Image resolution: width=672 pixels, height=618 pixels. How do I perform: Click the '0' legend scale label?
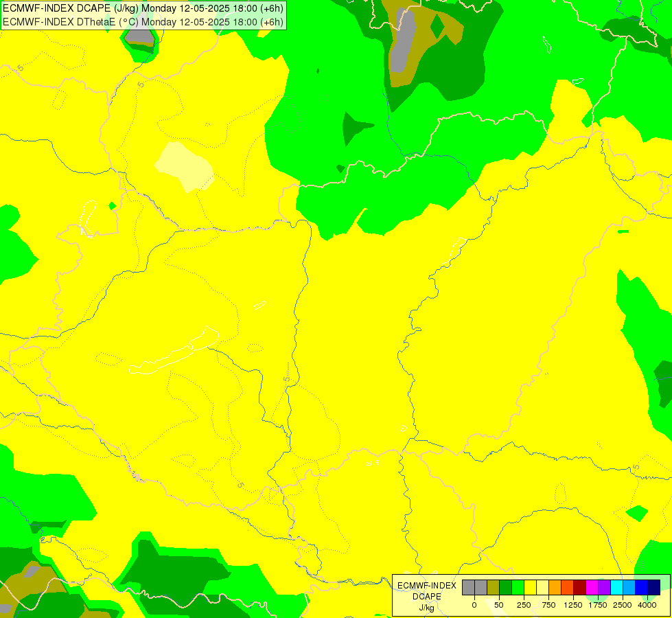[x=474, y=605]
